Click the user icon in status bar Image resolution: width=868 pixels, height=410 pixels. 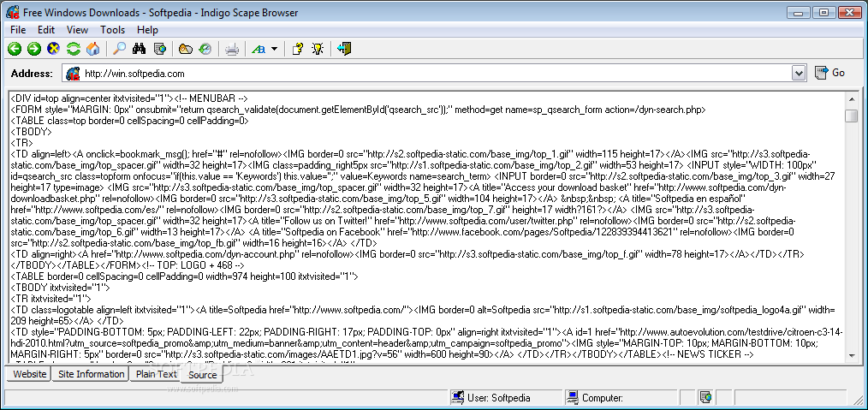457,397
